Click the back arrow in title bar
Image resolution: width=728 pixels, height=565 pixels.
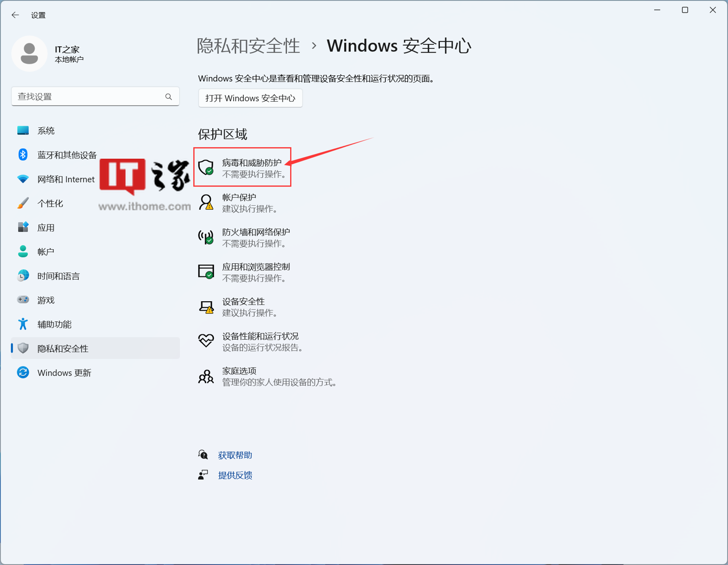(15, 15)
